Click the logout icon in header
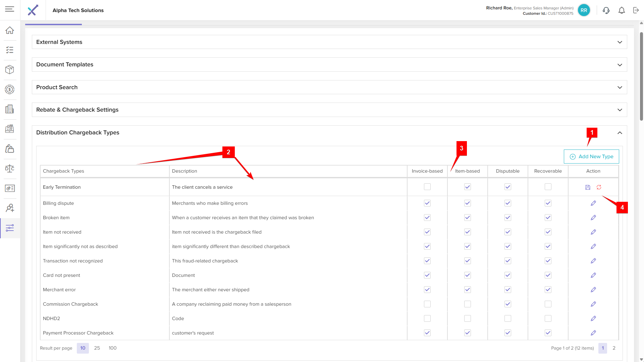 pos(636,10)
